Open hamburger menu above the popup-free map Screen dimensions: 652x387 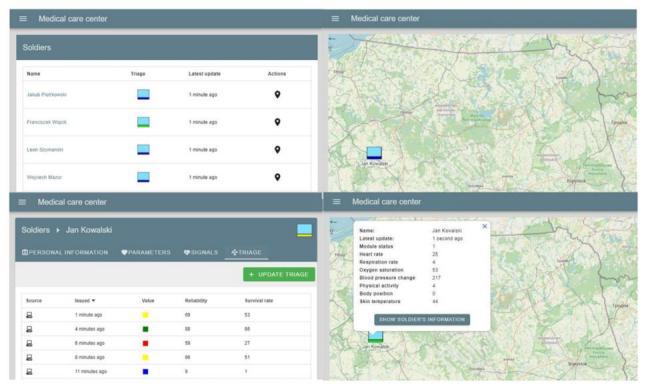(x=335, y=19)
